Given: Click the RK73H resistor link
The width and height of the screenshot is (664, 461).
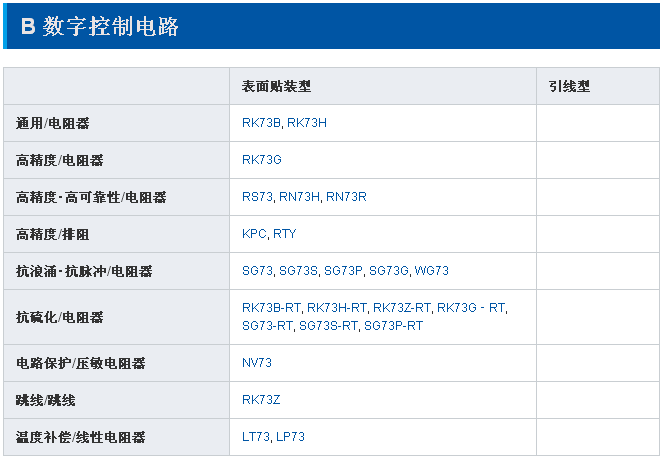Looking at the screenshot, I should click(307, 123).
